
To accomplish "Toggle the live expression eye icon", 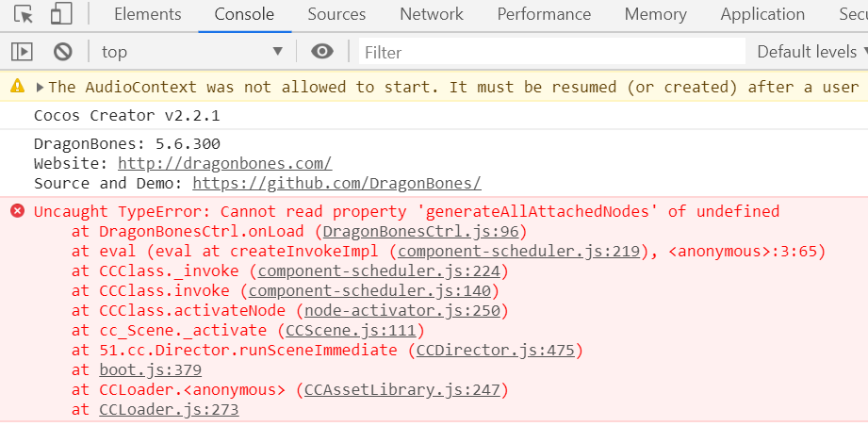I will coord(322,52).
